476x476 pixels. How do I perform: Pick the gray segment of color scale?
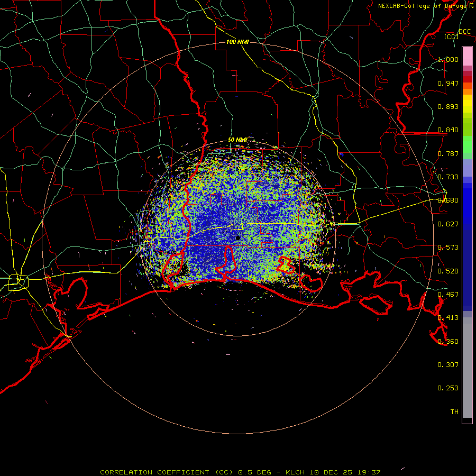tap(467, 368)
